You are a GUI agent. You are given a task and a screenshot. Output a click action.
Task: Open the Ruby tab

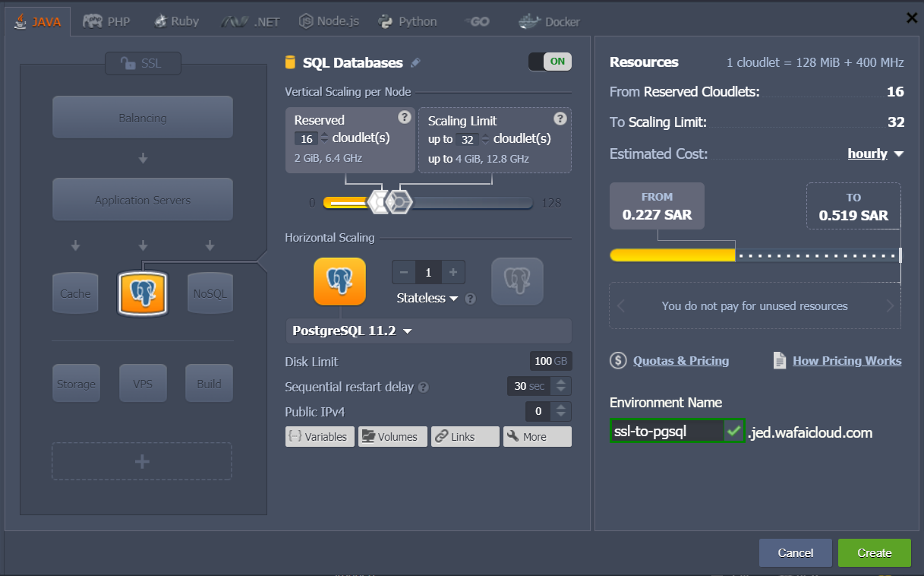coord(175,21)
